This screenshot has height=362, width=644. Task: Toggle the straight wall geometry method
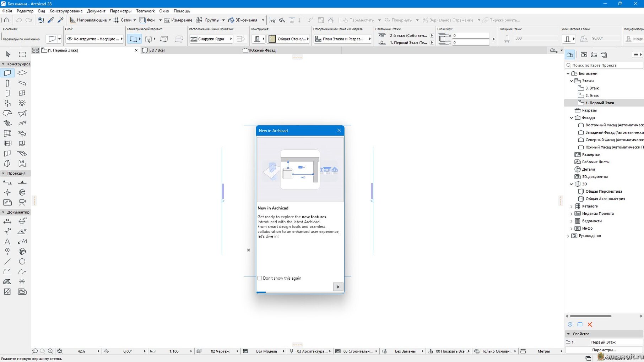(134, 39)
